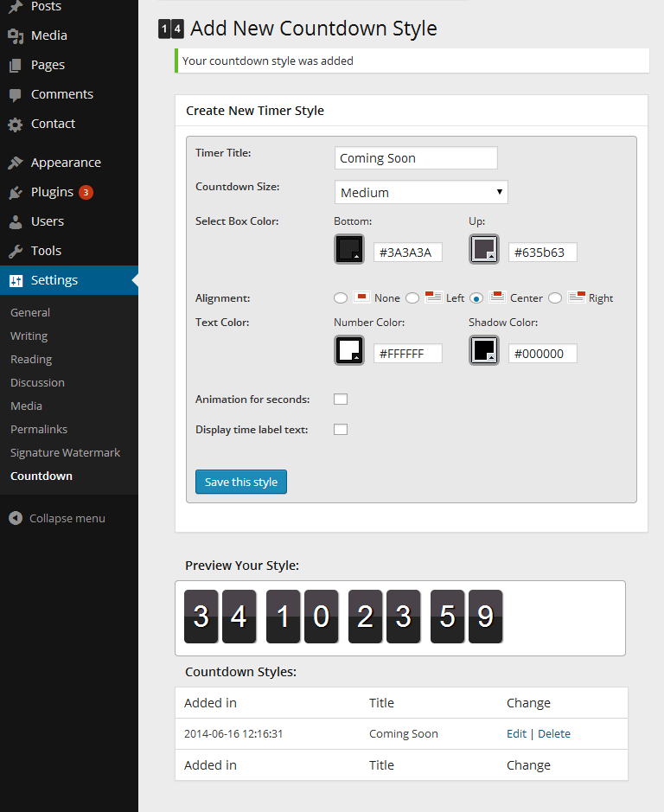
Task: Open the Number Color picker swatch
Action: 349,350
